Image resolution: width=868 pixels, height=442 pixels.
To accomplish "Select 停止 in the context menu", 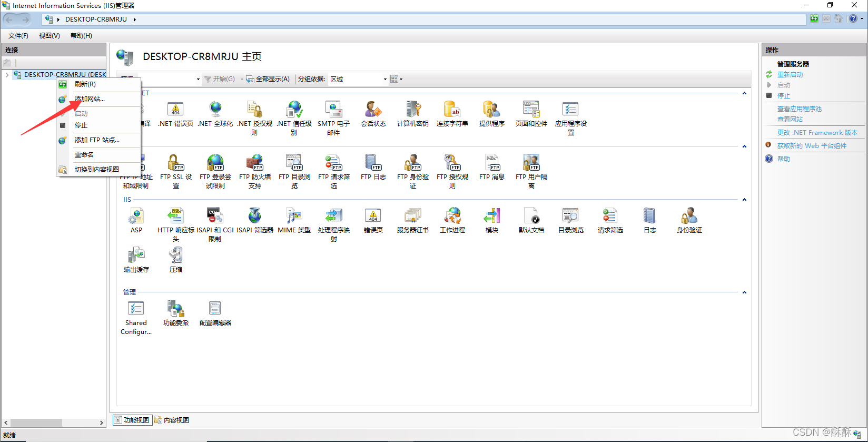I will pos(98,125).
